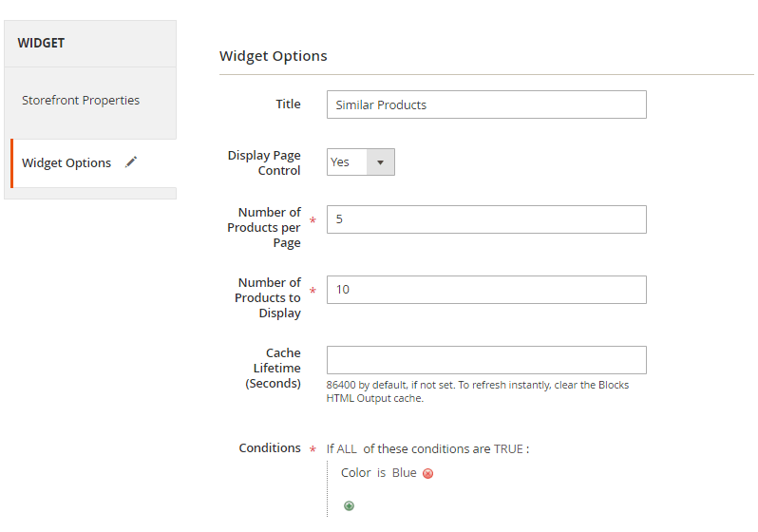Viewport: 758px width, 532px height.
Task: Click the Number of Products to Display field
Action: 486,290
